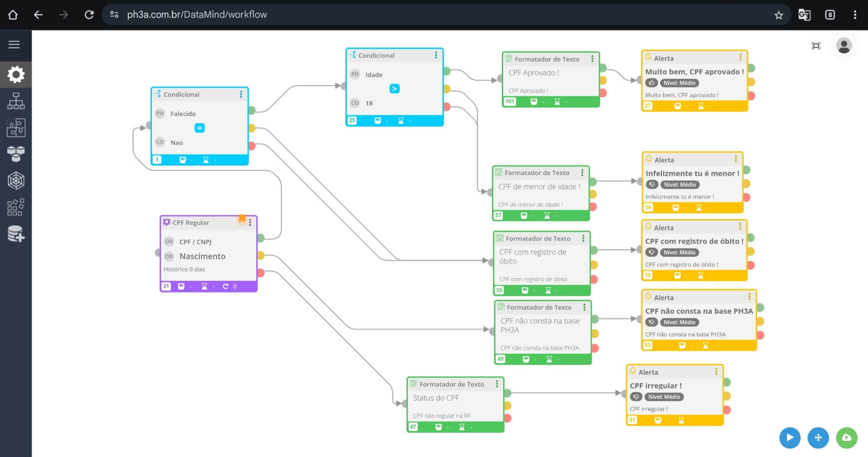Click the spider web icon in sidebar

16,181
